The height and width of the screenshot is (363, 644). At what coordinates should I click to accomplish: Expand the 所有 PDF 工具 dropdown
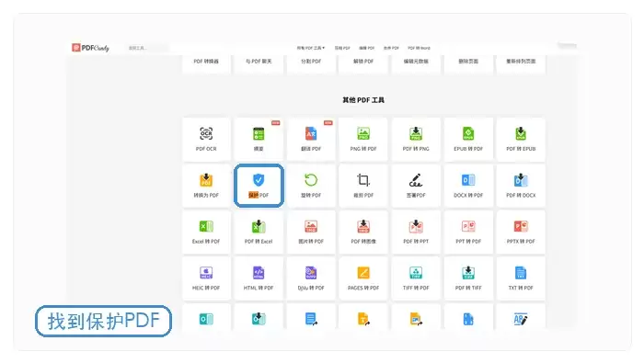(x=311, y=48)
